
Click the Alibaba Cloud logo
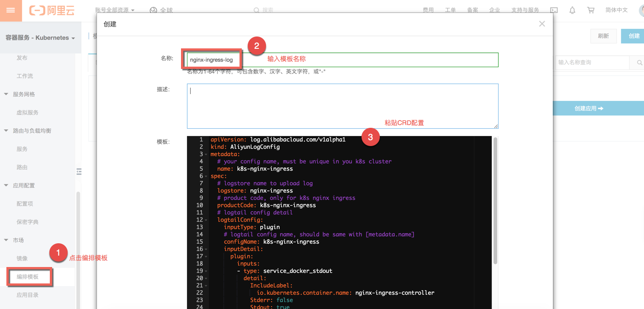[x=52, y=10]
